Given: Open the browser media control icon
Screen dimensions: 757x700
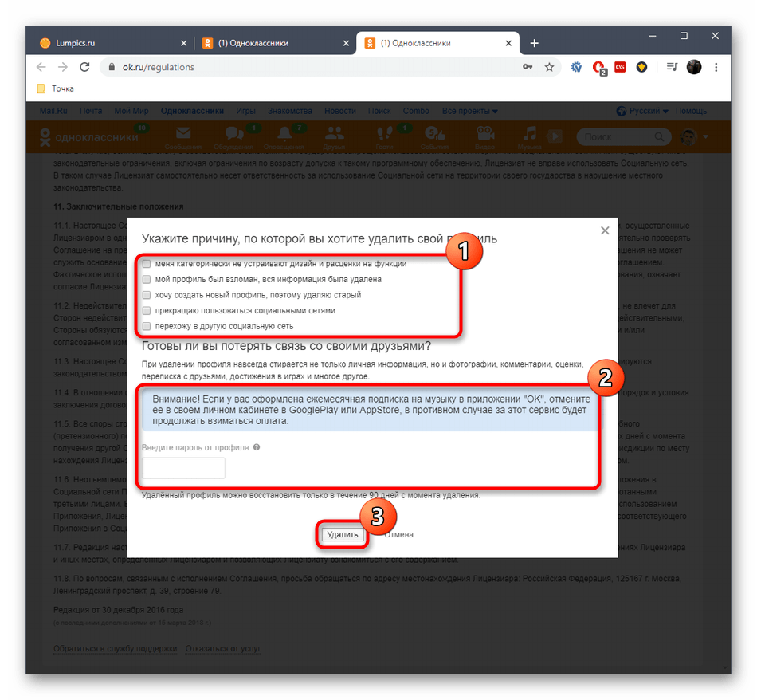Looking at the screenshot, I should point(671,68).
